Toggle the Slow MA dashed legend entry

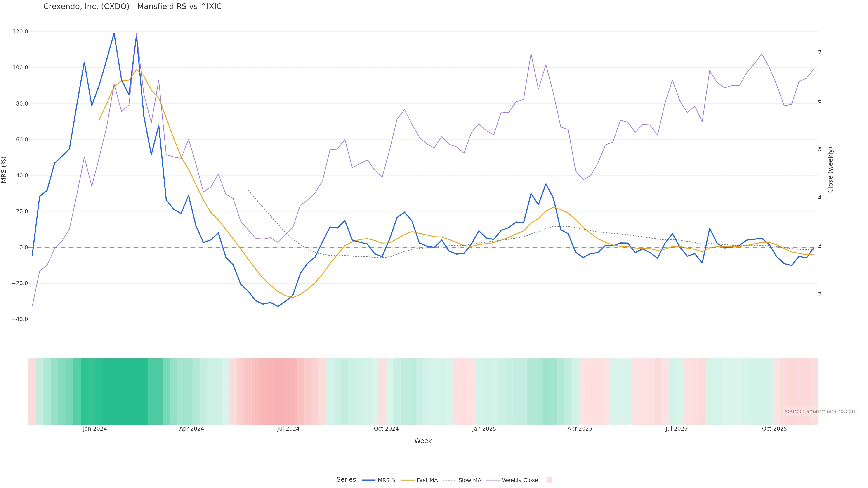tap(462, 480)
